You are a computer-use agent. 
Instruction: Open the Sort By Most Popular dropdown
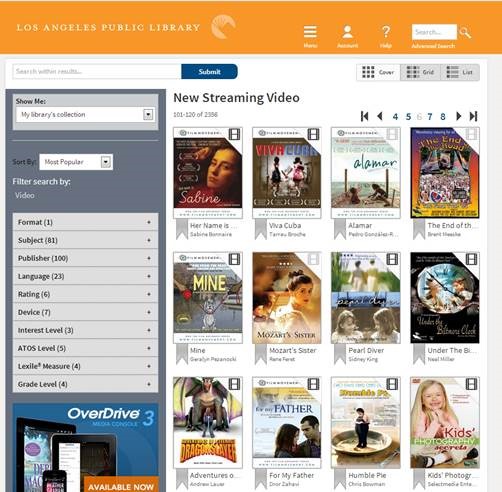tap(76, 162)
